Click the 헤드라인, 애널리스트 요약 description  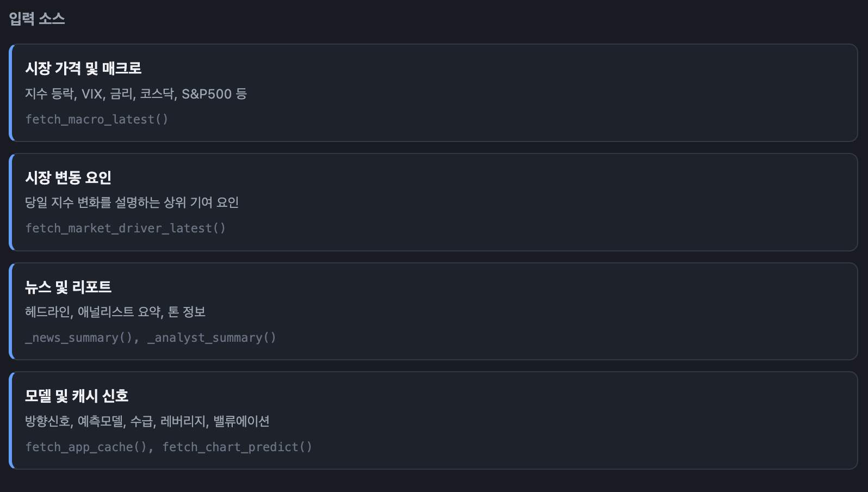pyautogui.click(x=115, y=312)
